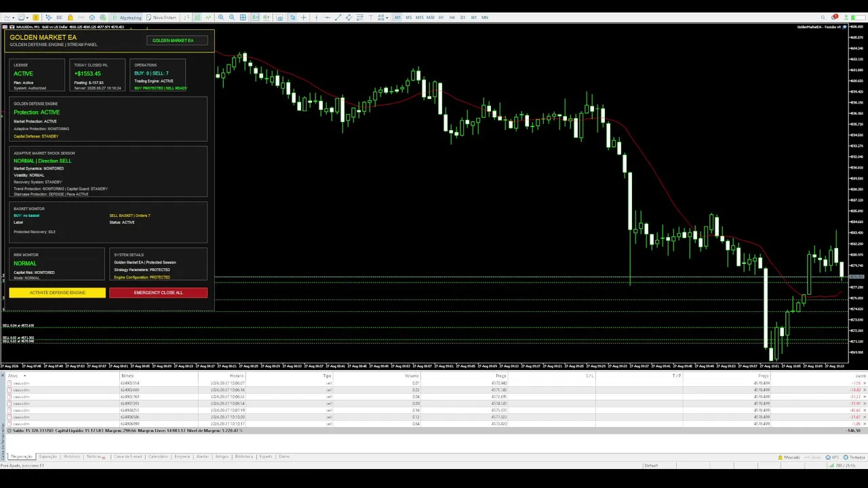Viewport: 868px width, 488px height.
Task: Open the Diário tab
Action: pyautogui.click(x=284, y=456)
